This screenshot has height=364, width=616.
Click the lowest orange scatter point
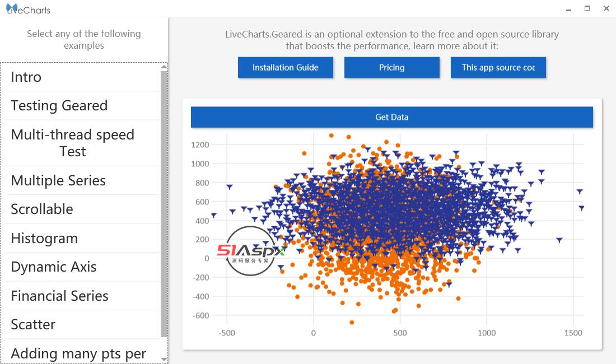click(352, 323)
